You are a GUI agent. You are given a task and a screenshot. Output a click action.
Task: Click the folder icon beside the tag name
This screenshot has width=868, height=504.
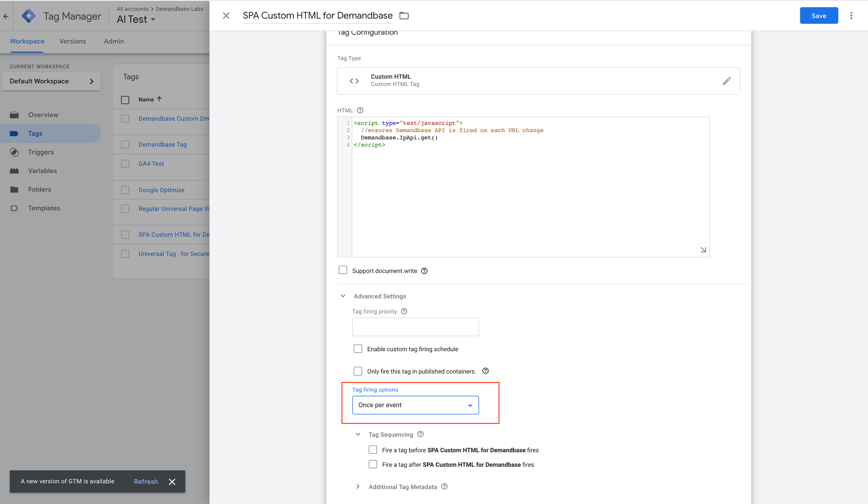404,16
